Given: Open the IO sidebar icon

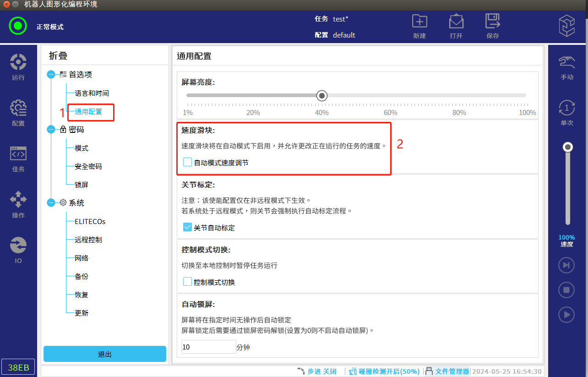Looking at the screenshot, I should (x=18, y=250).
